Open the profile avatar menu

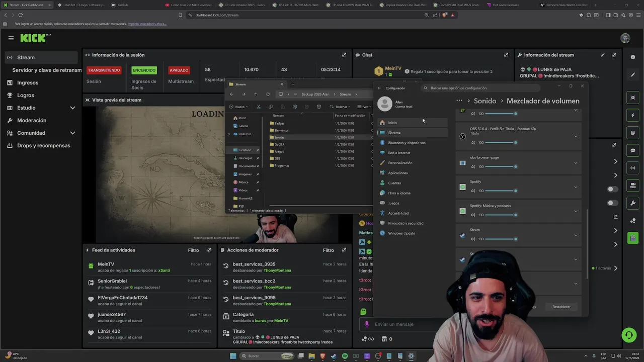(625, 38)
